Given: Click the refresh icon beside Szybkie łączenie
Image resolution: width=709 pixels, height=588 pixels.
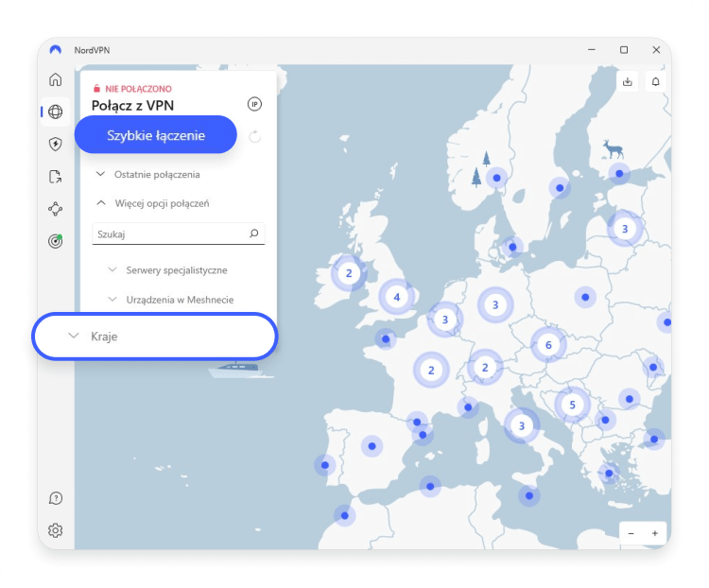Looking at the screenshot, I should pyautogui.click(x=255, y=136).
